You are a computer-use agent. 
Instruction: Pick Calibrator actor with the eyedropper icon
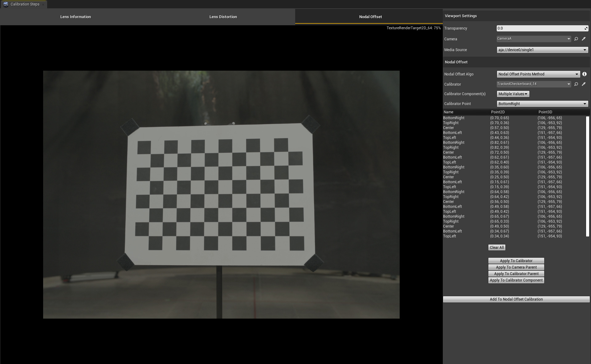pos(584,84)
